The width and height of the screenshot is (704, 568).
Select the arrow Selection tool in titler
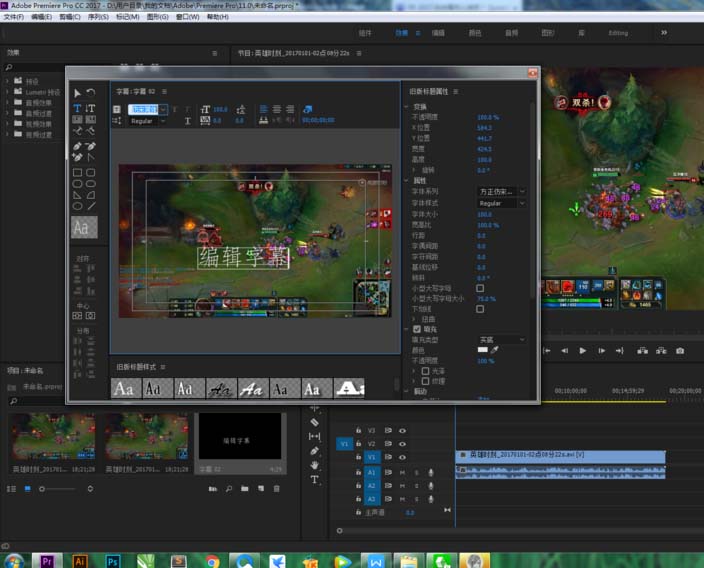(x=77, y=93)
